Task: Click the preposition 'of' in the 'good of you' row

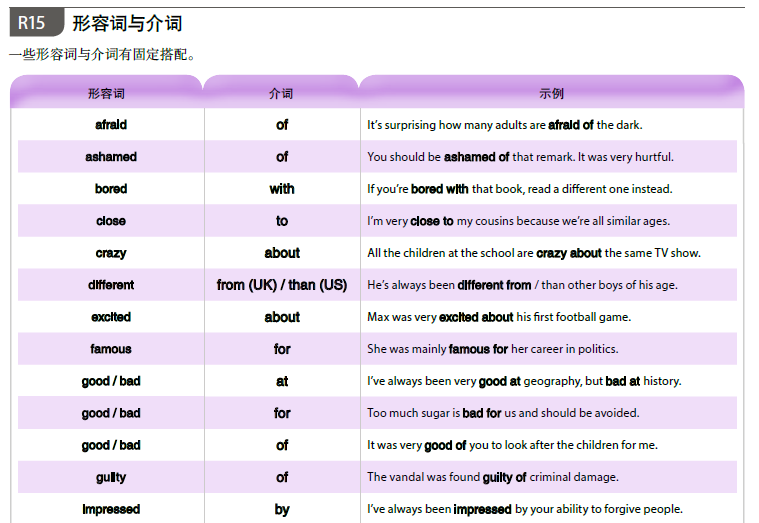Action: pyautogui.click(x=282, y=445)
